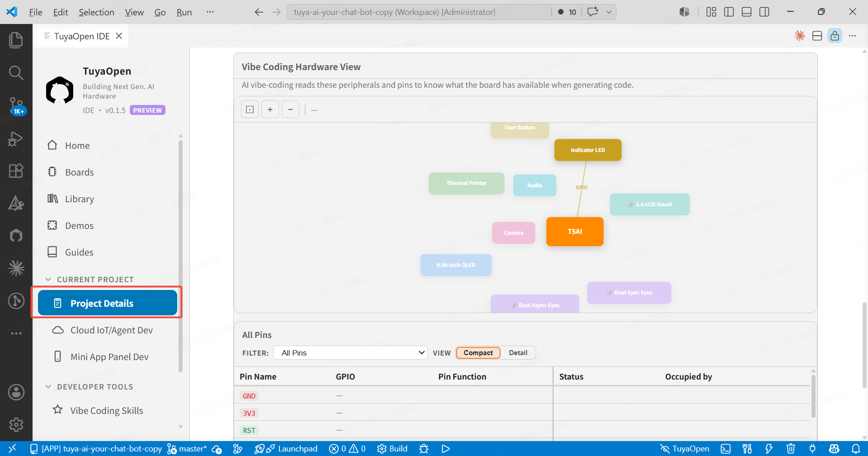This screenshot has width=868, height=456.
Task: Open the Edit menu
Action: coord(61,12)
